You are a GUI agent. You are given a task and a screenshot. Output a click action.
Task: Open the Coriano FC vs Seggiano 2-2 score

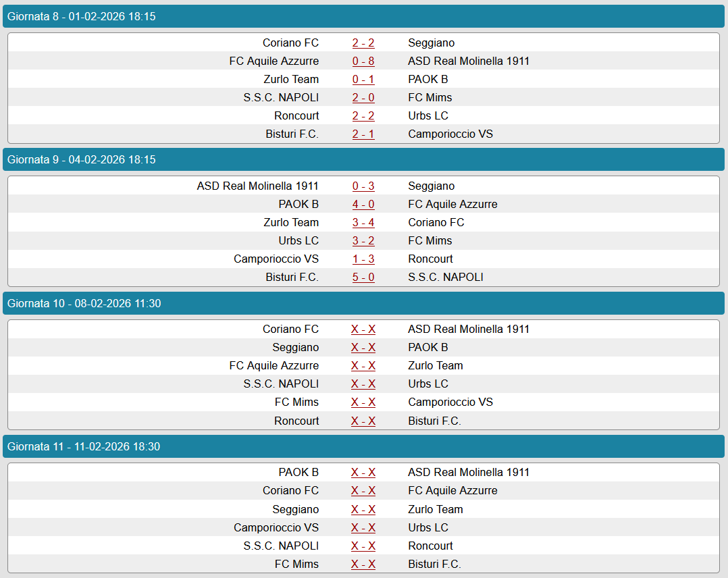(x=363, y=43)
